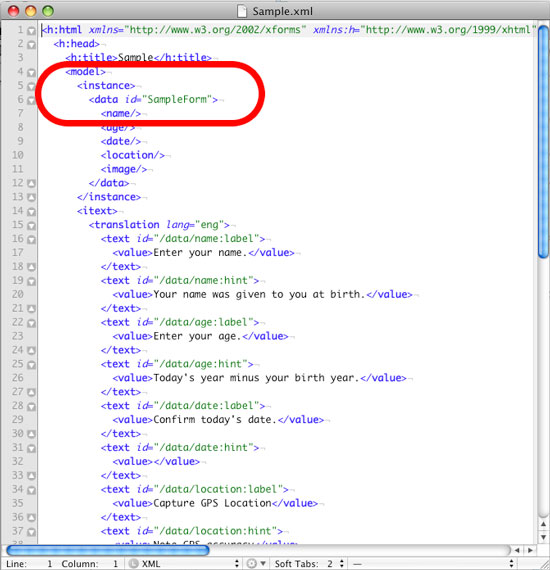Click the end-fold marker on line 21
The width and height of the screenshot is (550, 570).
click(32, 309)
